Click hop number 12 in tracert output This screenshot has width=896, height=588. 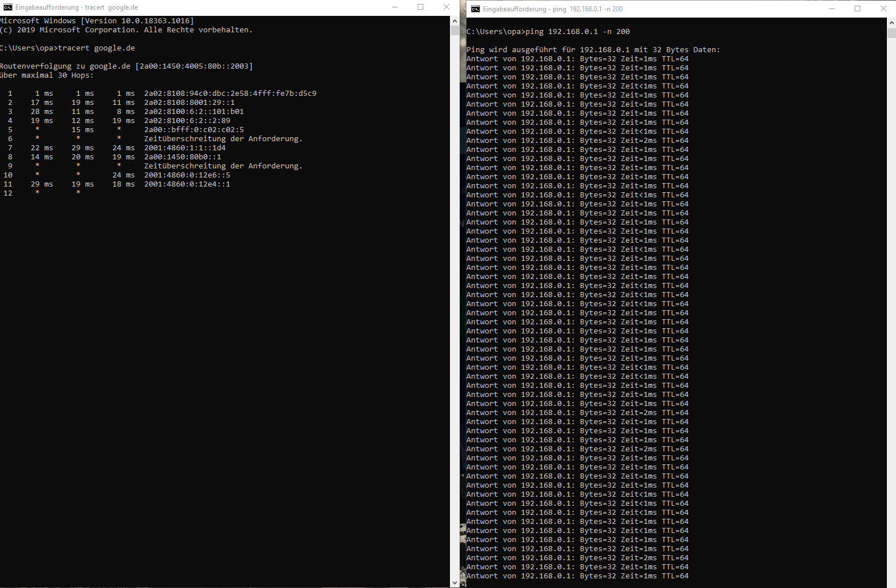tap(8, 193)
